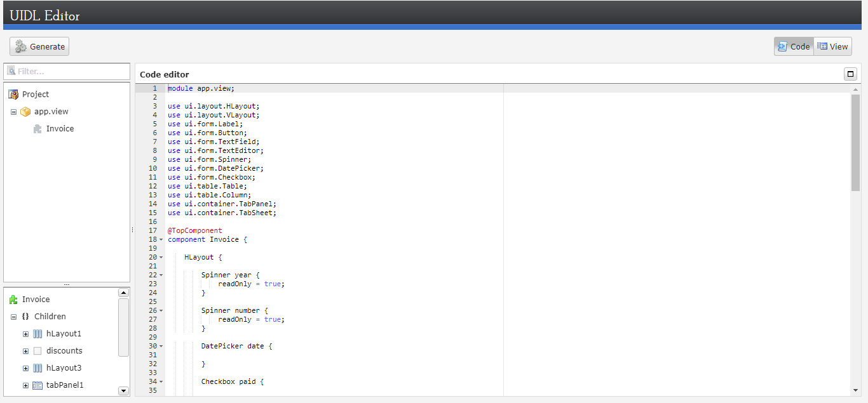This screenshot has height=403, width=868.
Task: Maximize the Code editor panel
Action: click(x=850, y=74)
